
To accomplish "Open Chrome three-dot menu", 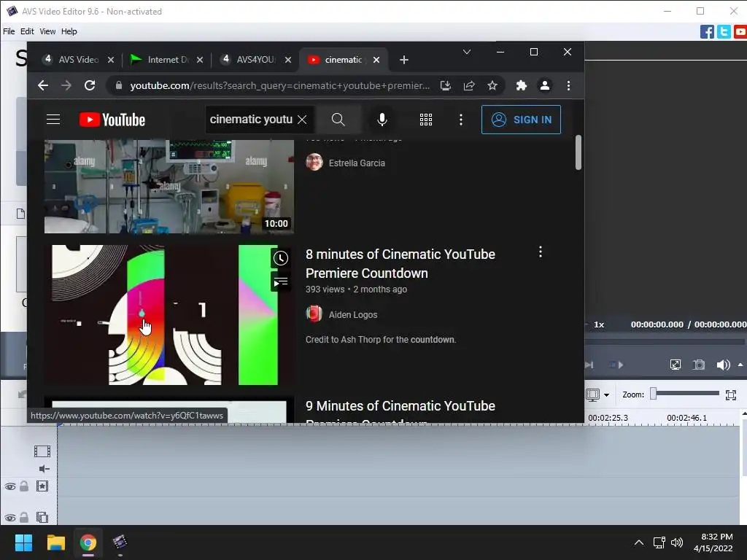I will (568, 86).
